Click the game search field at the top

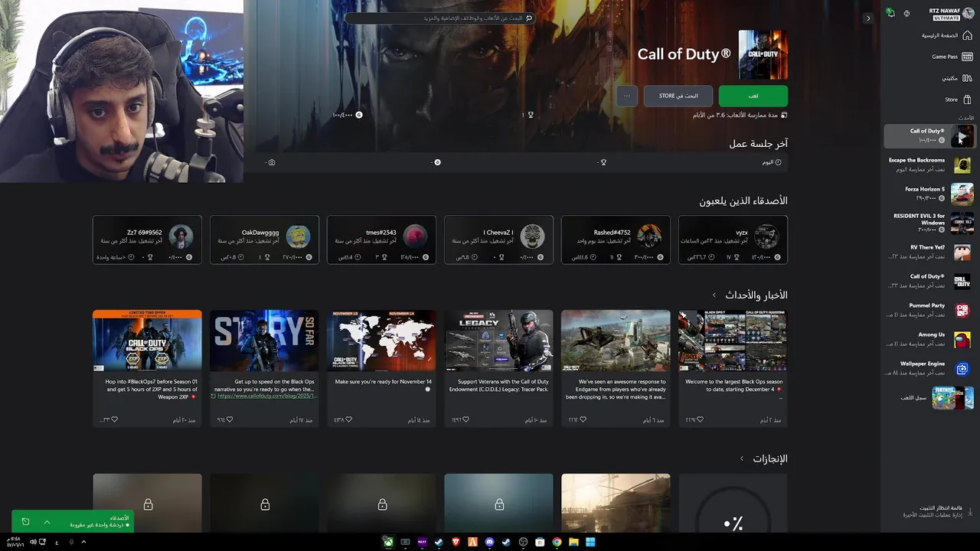pos(439,18)
